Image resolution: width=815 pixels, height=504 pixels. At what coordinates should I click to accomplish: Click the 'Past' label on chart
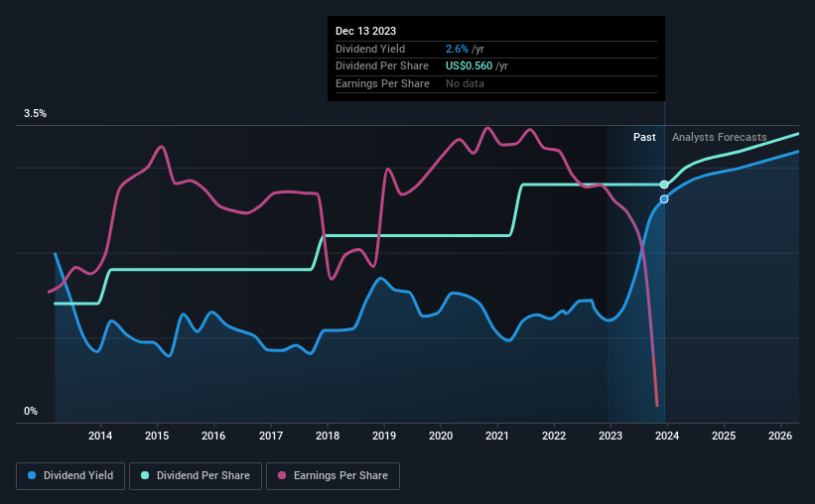tap(644, 137)
